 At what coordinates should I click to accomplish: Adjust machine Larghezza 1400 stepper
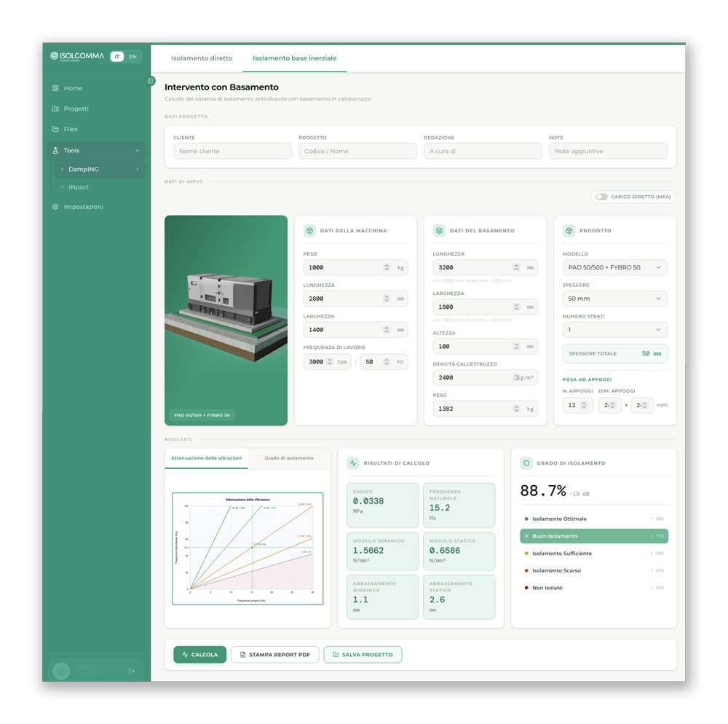click(x=387, y=330)
